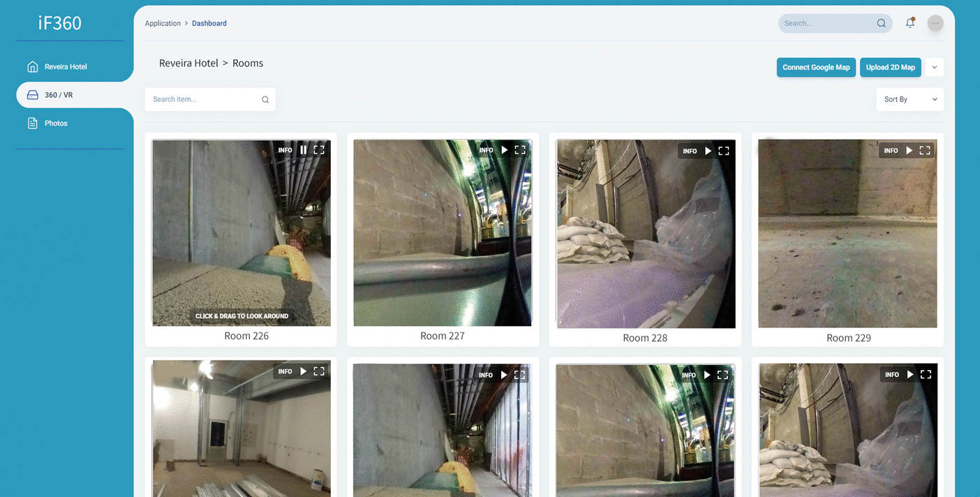Show INFO for Room 226
Viewport: 980px width, 497px height.
(x=285, y=150)
